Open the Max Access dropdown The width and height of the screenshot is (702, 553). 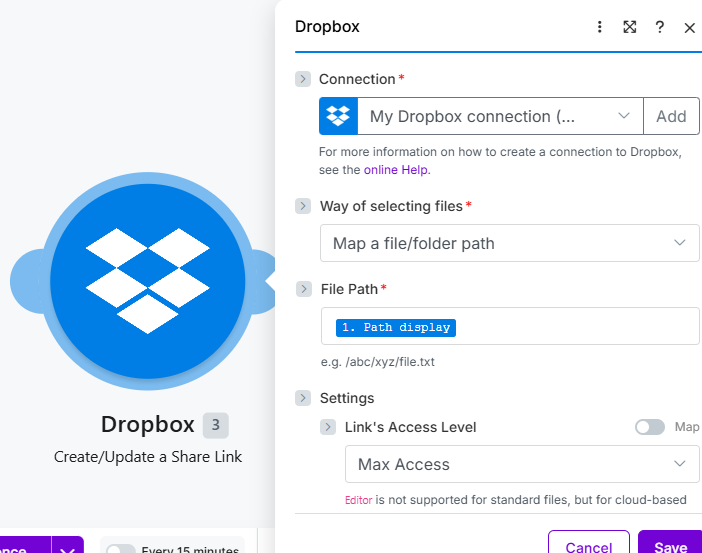point(522,464)
